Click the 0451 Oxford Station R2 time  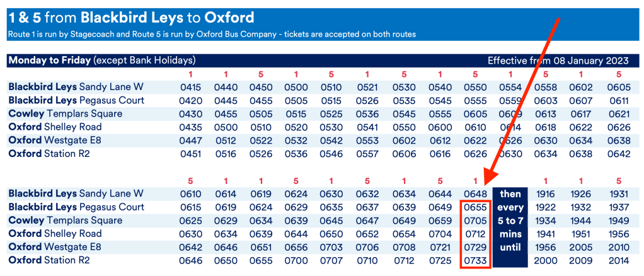(x=190, y=154)
